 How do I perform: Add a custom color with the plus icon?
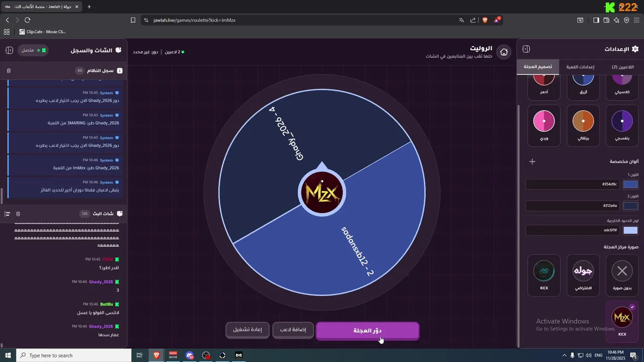pyautogui.click(x=532, y=161)
